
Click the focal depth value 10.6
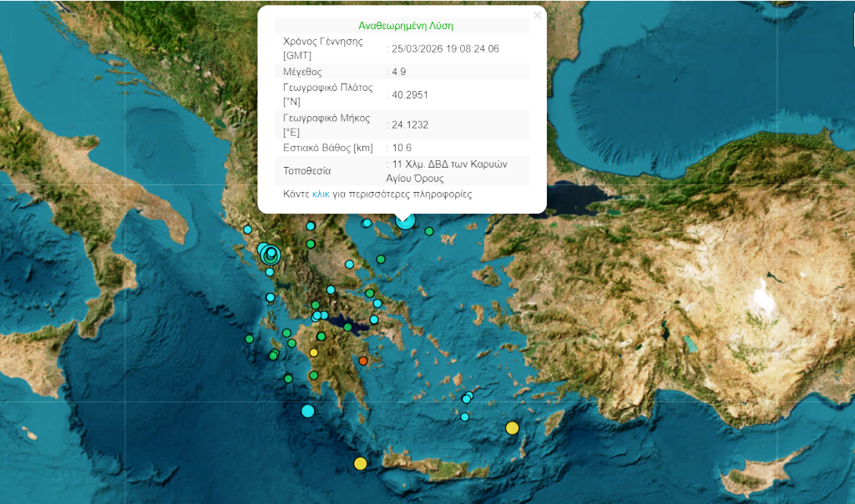[x=402, y=148]
